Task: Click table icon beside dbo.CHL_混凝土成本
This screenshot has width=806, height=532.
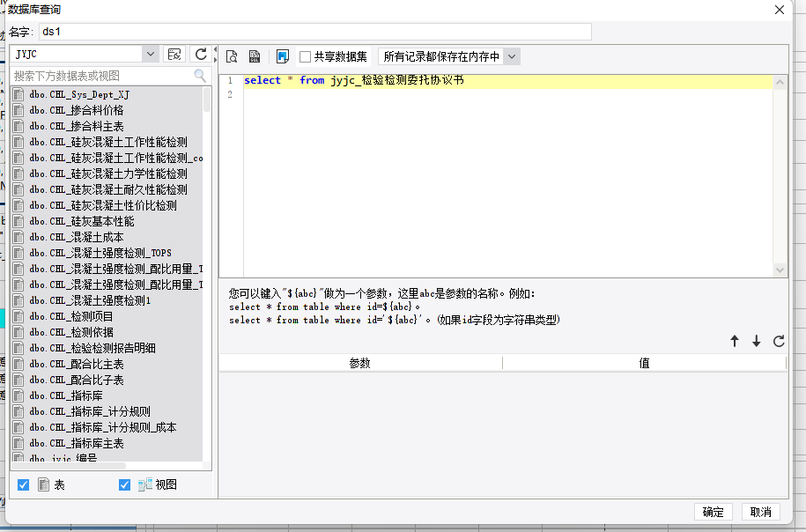Action: [x=18, y=238]
